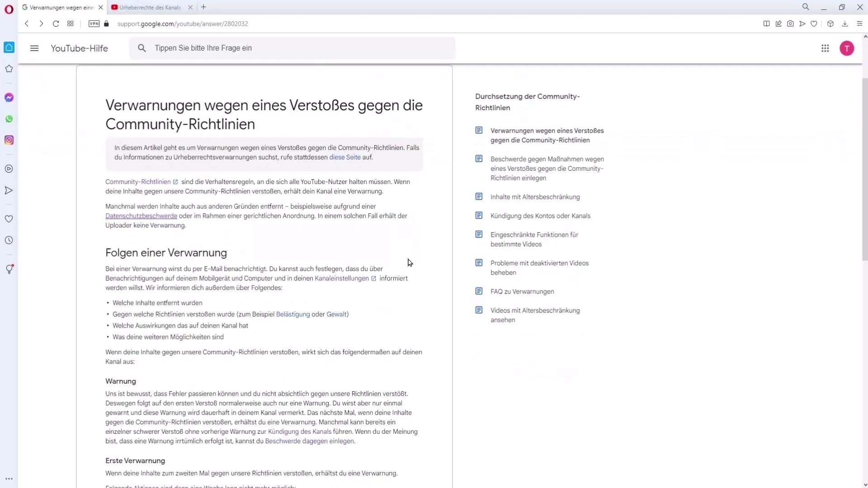868x488 pixels.
Task: Open the Belästigung link
Action: [293, 314]
